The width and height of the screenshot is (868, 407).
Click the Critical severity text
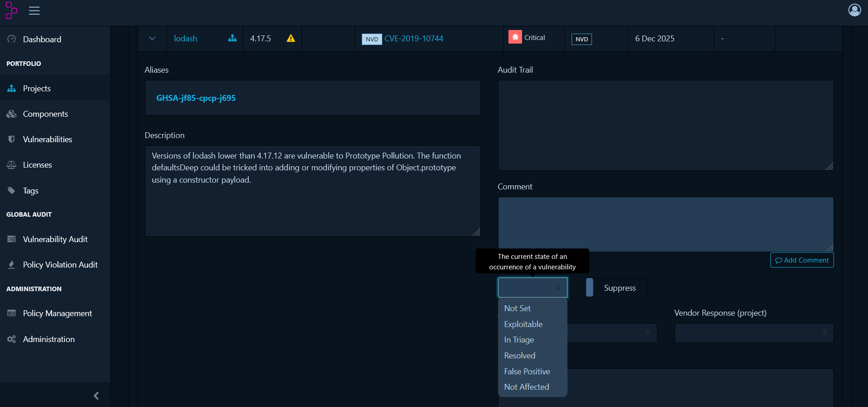tap(534, 38)
